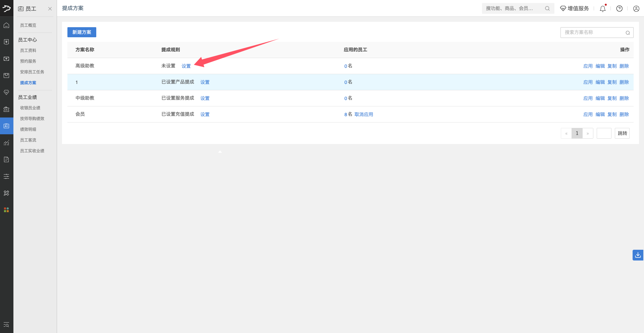Click 删除 for 会员 row
Image resolution: width=644 pixels, height=333 pixels.
[624, 114]
